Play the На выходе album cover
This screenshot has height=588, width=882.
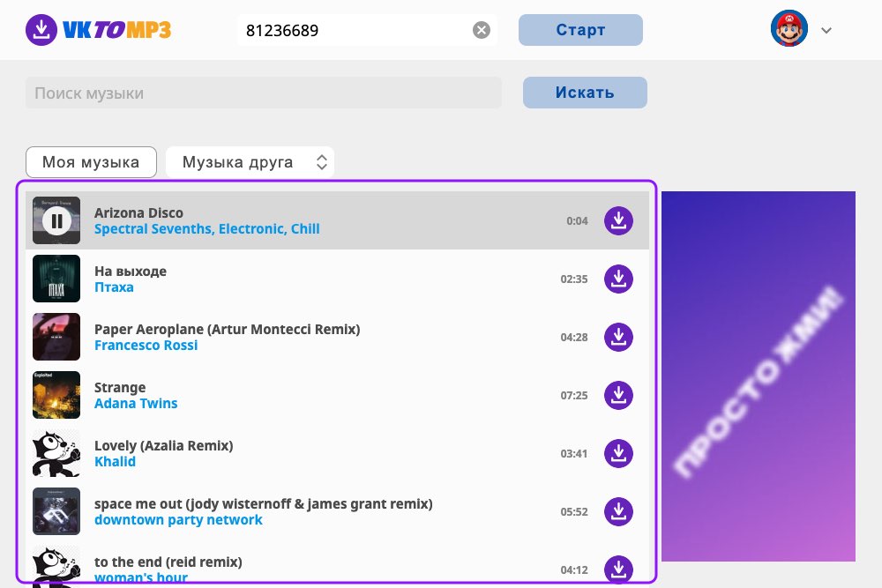(x=56, y=279)
